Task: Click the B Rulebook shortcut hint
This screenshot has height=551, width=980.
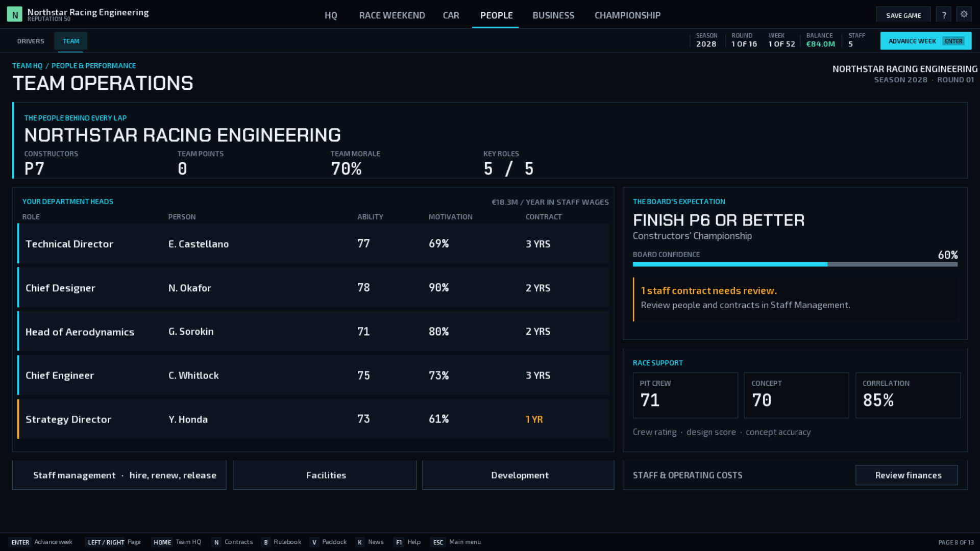Action: 281,542
